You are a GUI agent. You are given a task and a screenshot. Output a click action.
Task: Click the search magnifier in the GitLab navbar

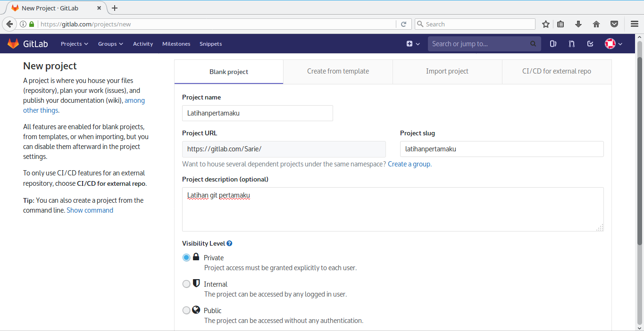(533, 43)
